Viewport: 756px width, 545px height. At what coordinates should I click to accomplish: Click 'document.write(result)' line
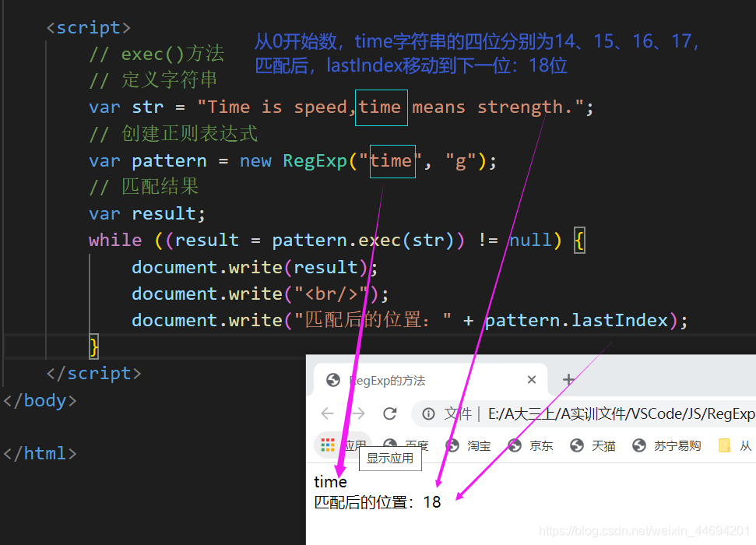coord(255,267)
